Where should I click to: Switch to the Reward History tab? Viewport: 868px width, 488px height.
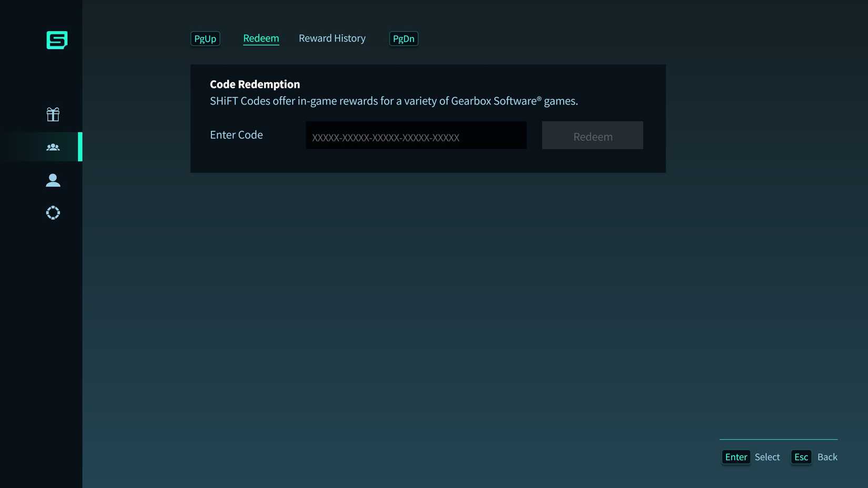click(x=332, y=38)
